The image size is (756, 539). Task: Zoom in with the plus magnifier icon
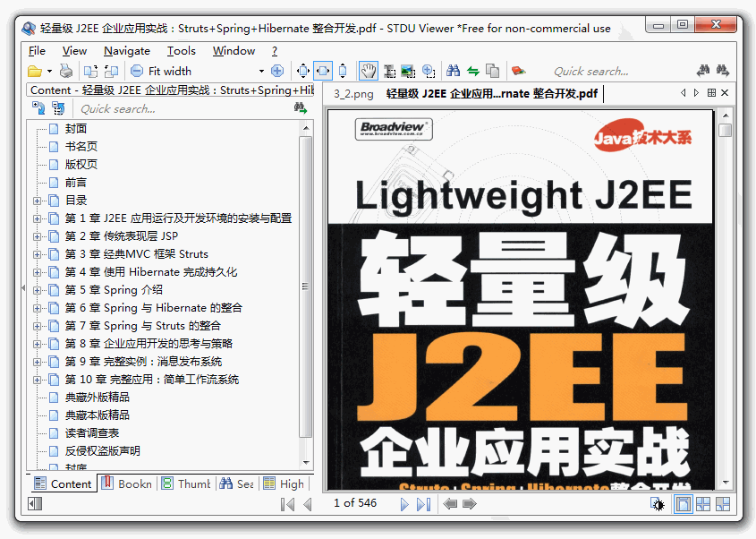277,72
